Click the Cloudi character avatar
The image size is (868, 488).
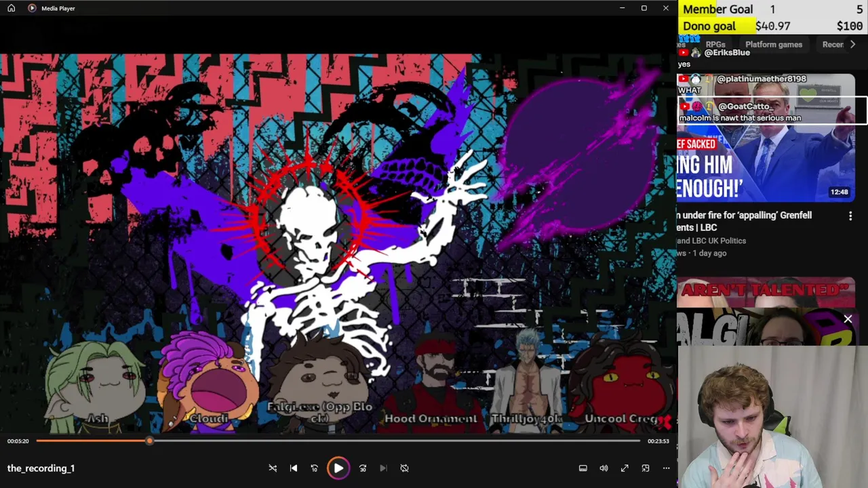[208, 383]
